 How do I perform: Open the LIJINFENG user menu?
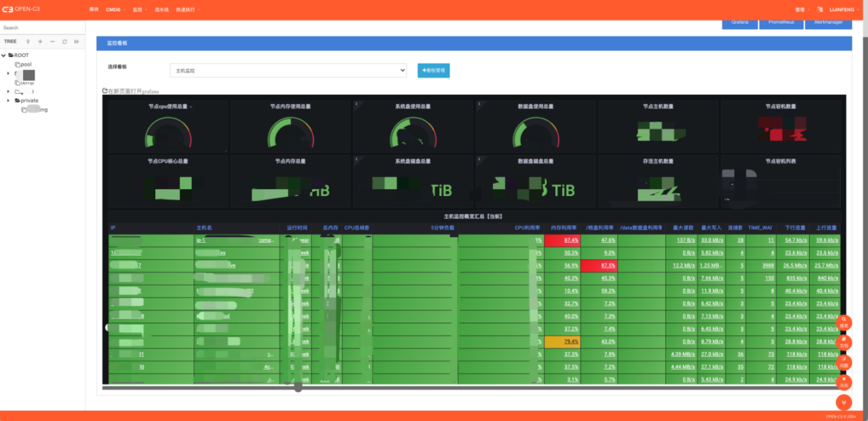(x=843, y=9)
